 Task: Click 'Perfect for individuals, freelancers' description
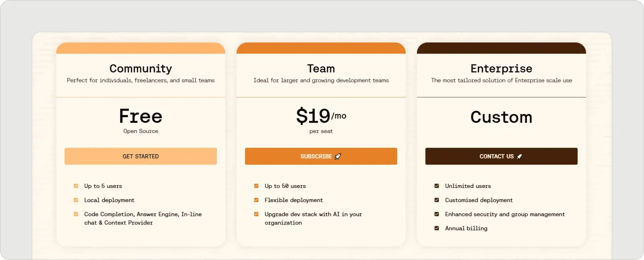coord(140,80)
